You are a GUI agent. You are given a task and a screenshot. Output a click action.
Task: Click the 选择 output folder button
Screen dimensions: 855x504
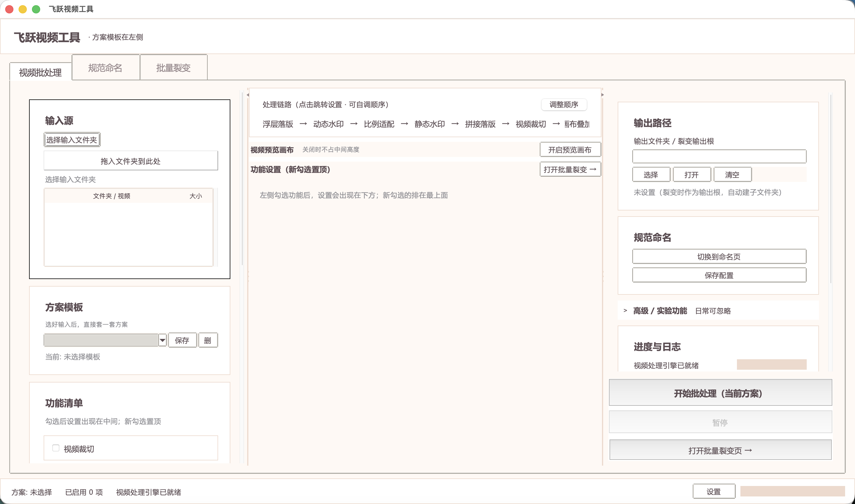651,175
